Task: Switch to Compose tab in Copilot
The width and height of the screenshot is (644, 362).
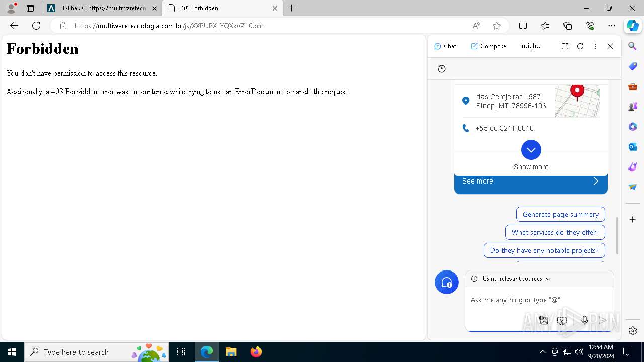Action: click(489, 46)
